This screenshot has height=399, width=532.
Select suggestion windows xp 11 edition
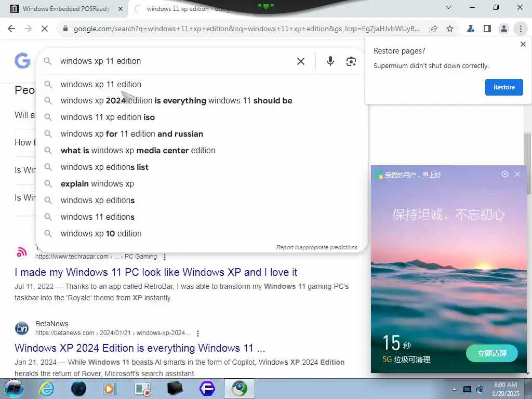coord(202,85)
